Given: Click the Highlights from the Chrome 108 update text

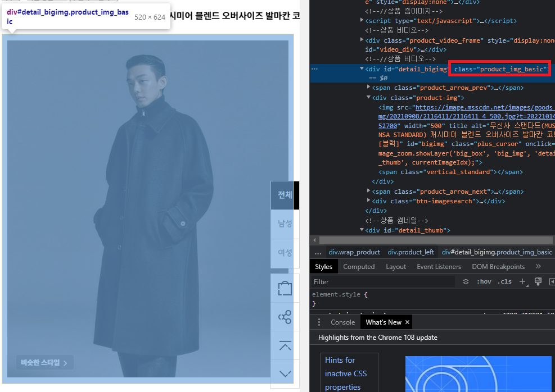Looking at the screenshot, I should pos(378,338).
